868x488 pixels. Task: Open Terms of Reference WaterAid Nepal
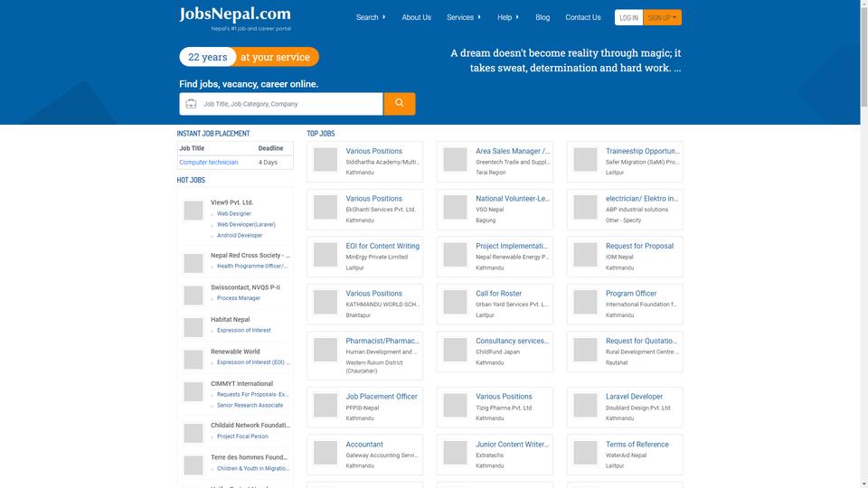tap(637, 445)
